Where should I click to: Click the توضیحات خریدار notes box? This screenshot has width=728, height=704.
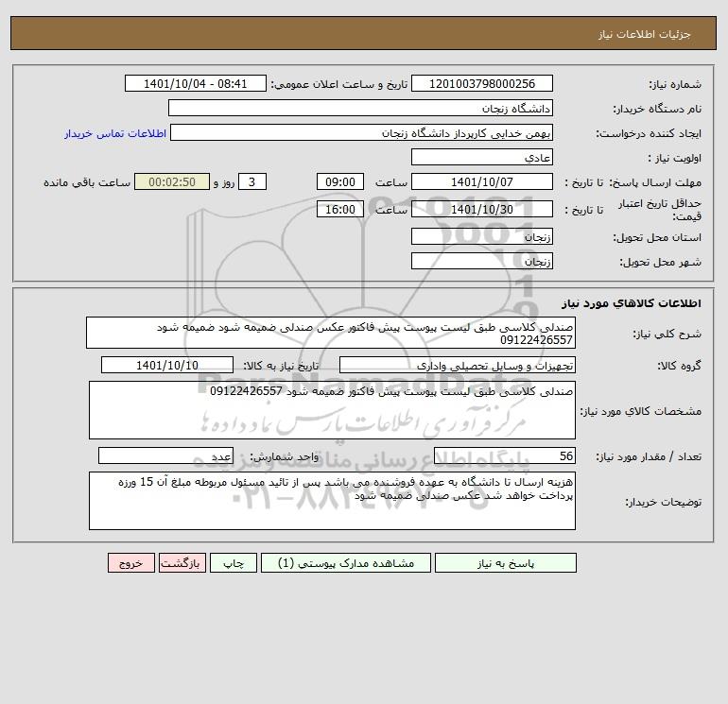pos(332,501)
